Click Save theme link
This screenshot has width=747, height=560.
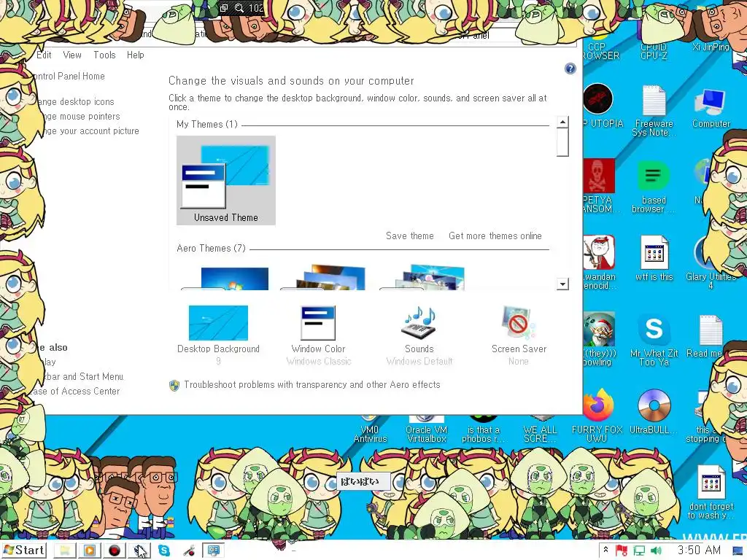click(x=410, y=236)
